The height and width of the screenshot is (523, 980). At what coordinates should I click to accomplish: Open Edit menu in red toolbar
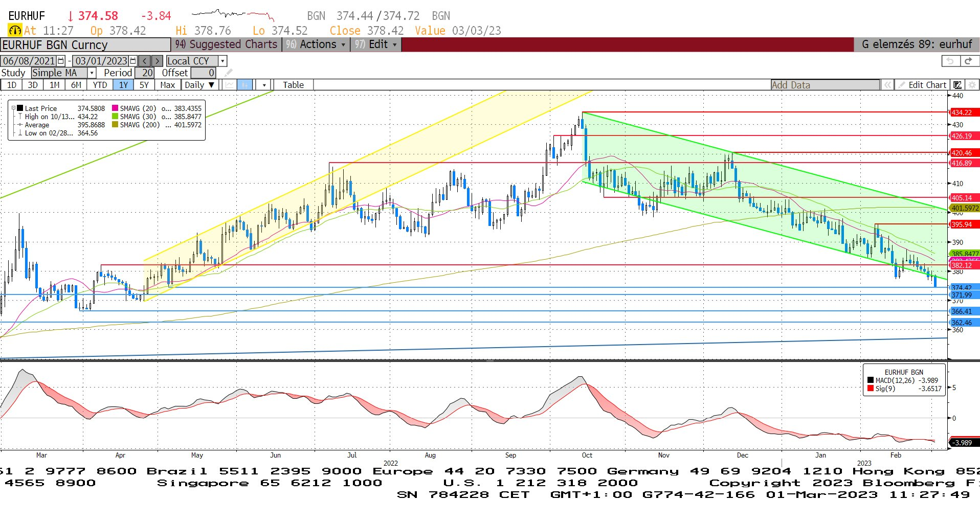coord(376,44)
